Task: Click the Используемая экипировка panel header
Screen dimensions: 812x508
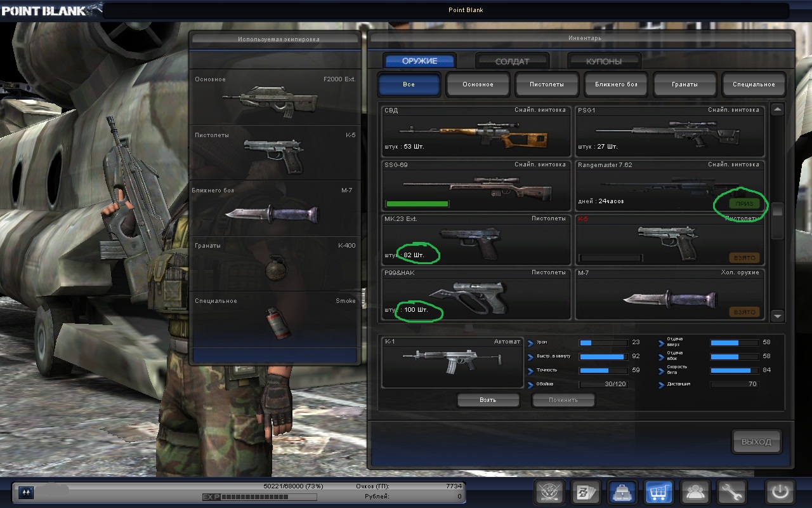Action: (276, 39)
